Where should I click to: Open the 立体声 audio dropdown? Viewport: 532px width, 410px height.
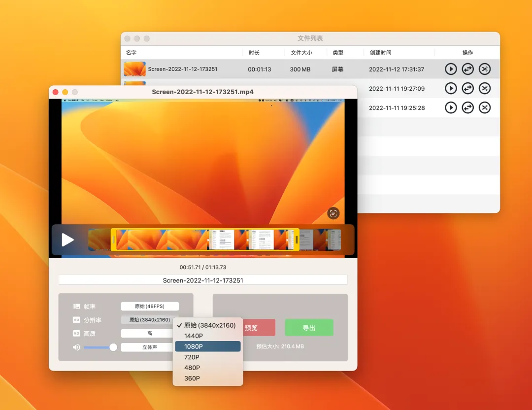[x=148, y=347]
